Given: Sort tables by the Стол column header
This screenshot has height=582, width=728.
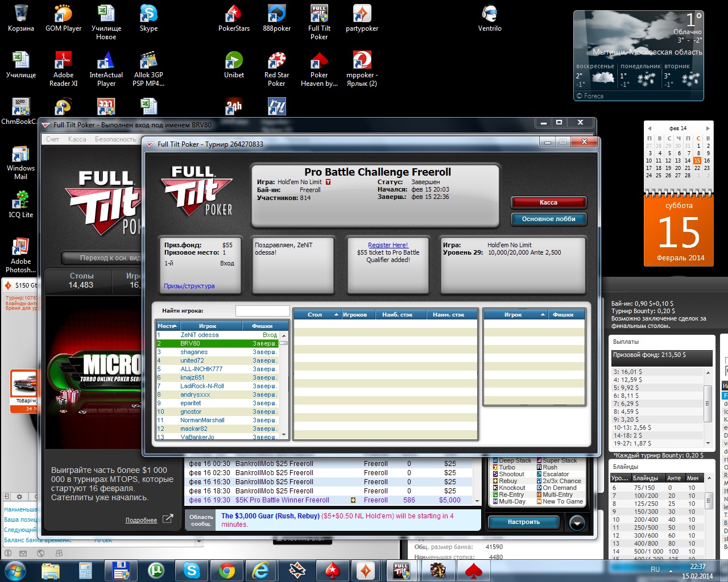Looking at the screenshot, I should click(x=315, y=315).
